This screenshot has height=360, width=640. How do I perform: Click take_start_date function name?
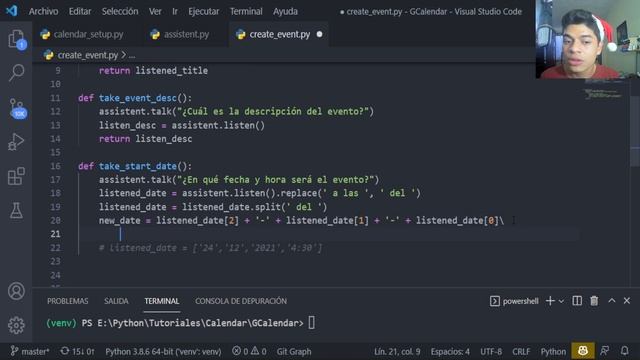pos(138,166)
